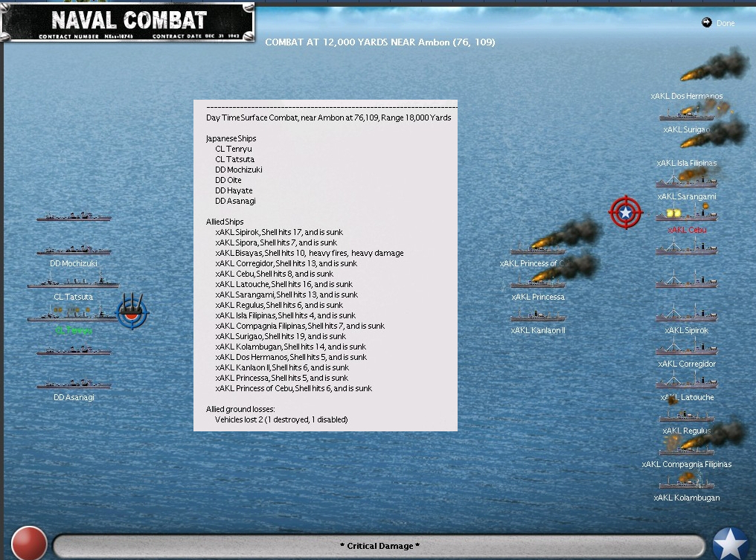Click 'xAKL Compagnia Filipinas, Shell hits 7' report line
The height and width of the screenshot is (560, 756).
pos(300,326)
